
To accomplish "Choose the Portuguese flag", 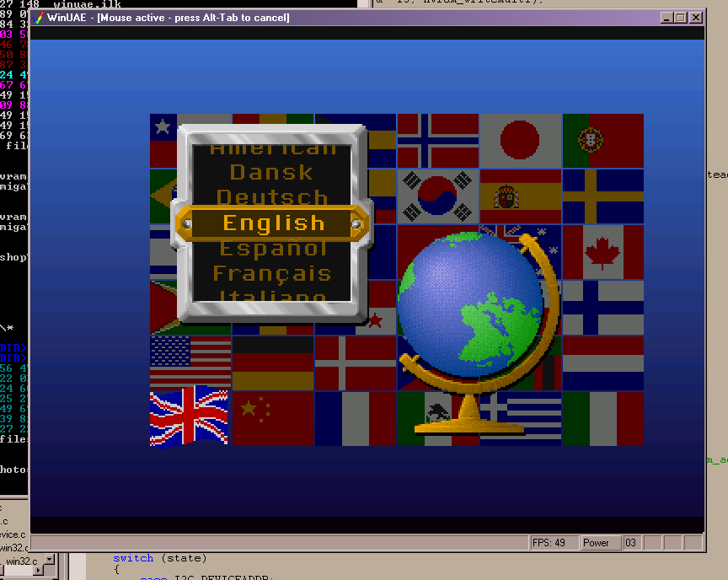I will 603,141.
